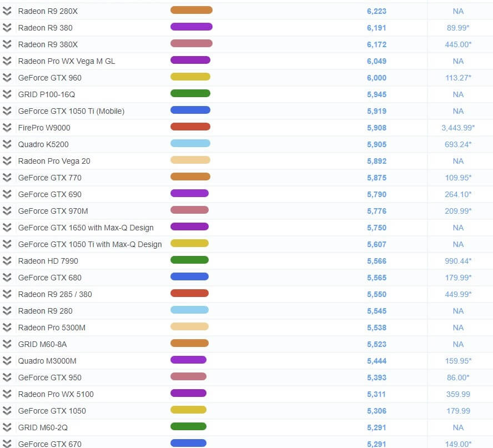This screenshot has height=448, width=493.
Task: Open the Radeon R9 285 / 380 link
Action: 55,295
